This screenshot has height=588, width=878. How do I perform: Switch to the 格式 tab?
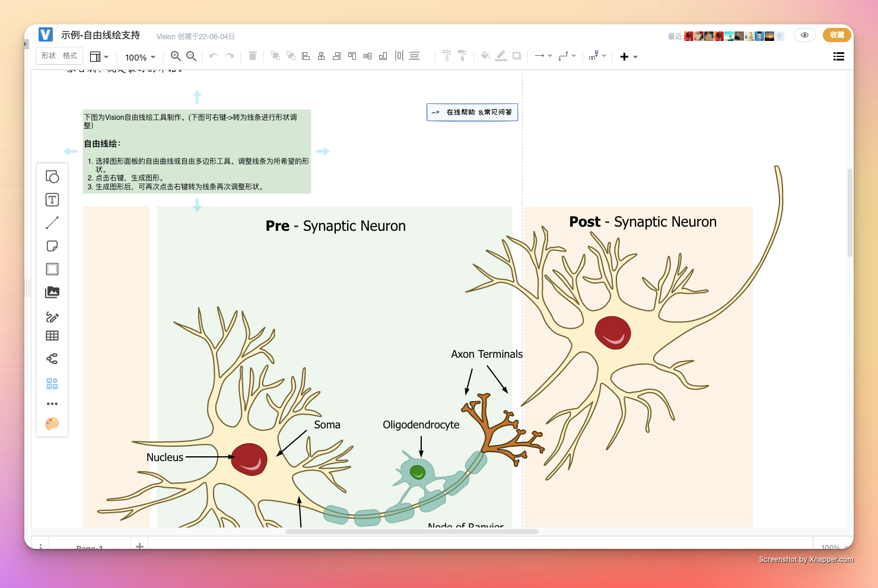point(70,56)
